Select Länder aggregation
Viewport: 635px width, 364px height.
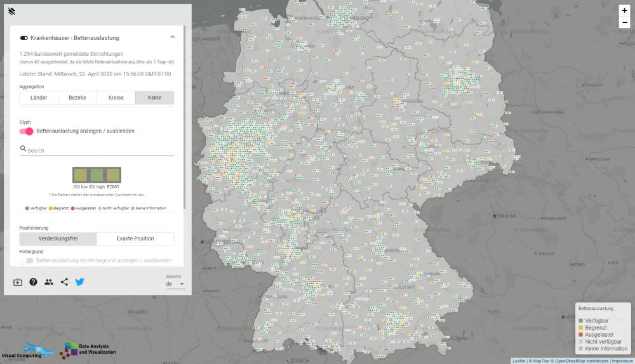tap(39, 98)
